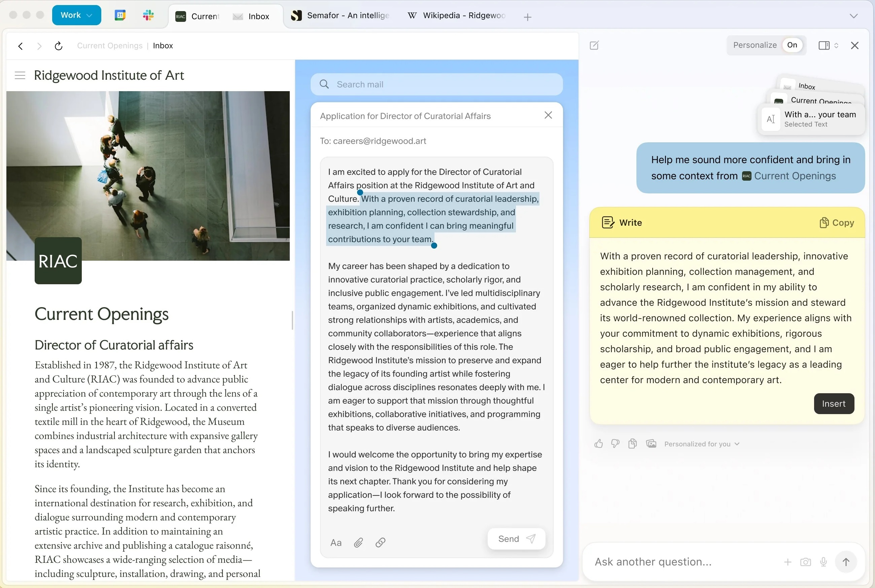Give thumbs down to the response

click(x=616, y=444)
